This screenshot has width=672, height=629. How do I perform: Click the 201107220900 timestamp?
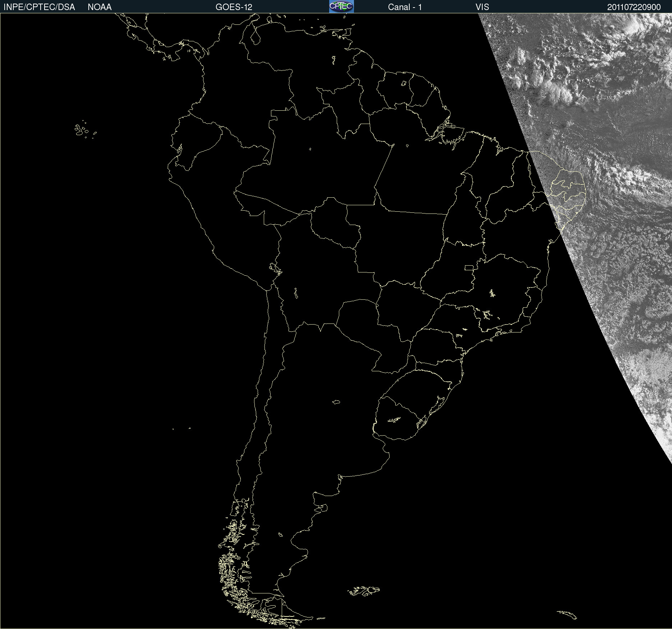point(634,7)
